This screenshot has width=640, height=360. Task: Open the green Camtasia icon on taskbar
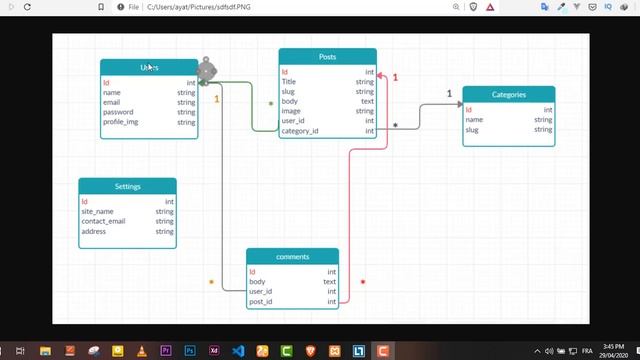click(x=287, y=351)
